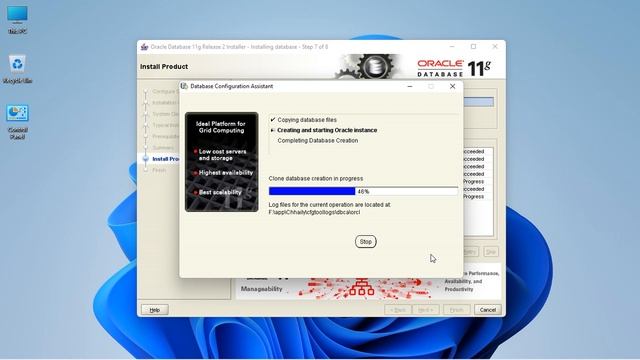Click the Database Configuration Assistant title icon
Viewport: 640px width, 360px height.
tap(184, 86)
